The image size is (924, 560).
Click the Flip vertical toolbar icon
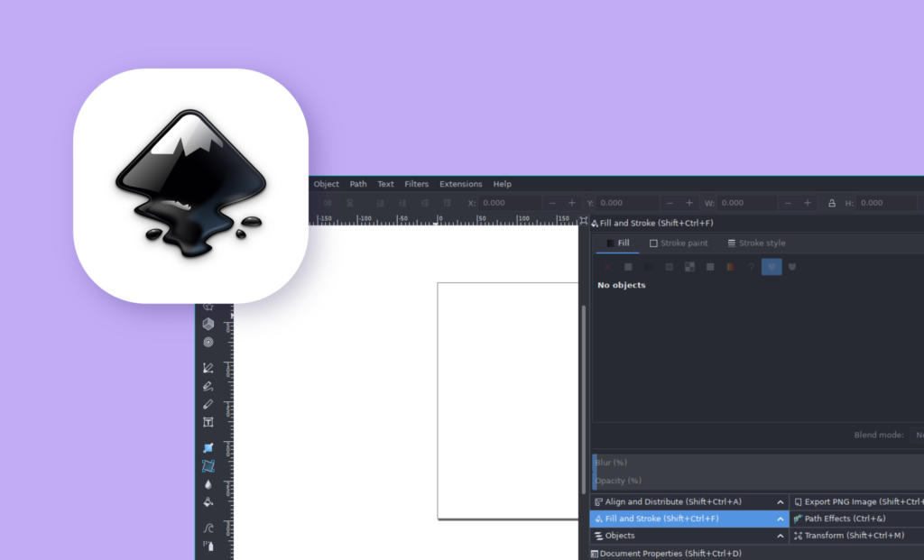pyautogui.click(x=350, y=203)
